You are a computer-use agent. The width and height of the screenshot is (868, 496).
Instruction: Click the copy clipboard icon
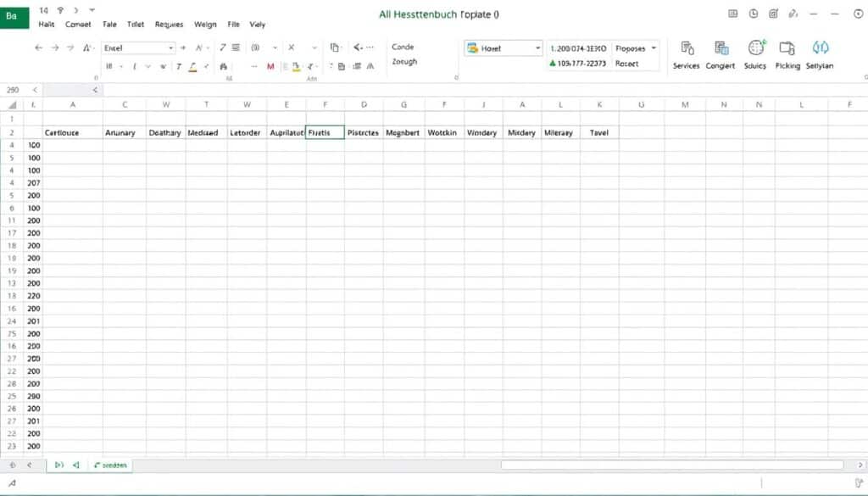334,47
